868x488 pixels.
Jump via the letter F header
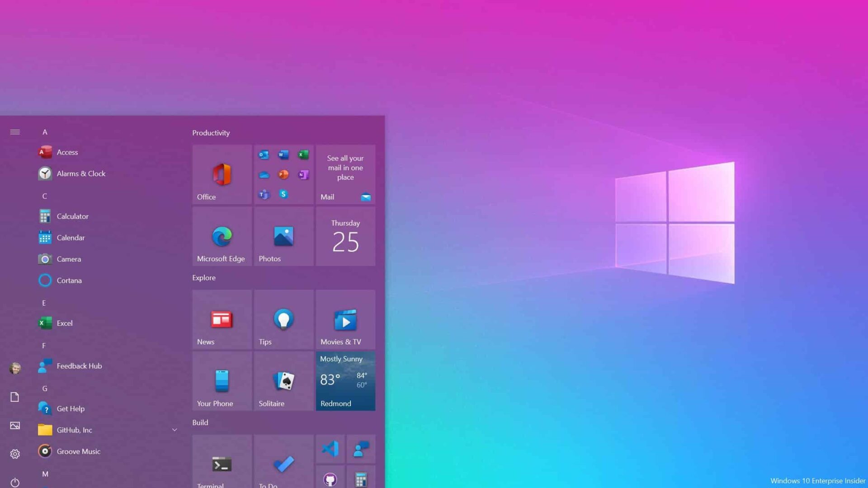click(44, 346)
